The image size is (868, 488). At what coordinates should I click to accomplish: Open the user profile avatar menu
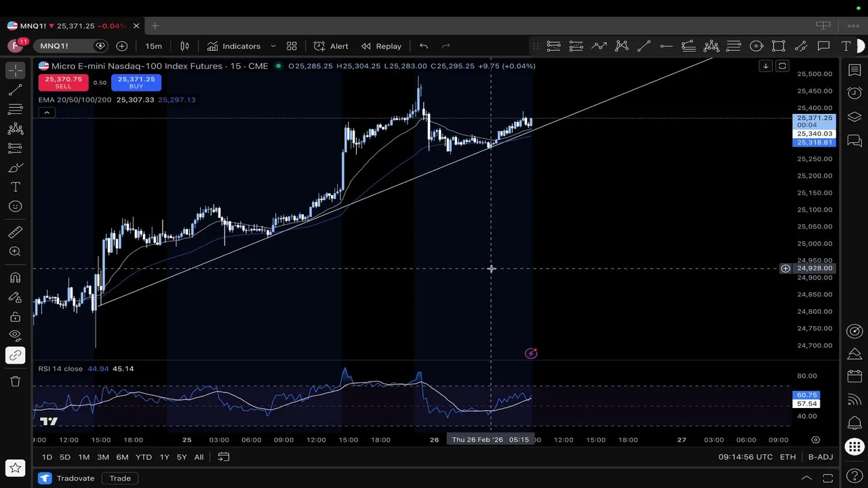(16, 46)
